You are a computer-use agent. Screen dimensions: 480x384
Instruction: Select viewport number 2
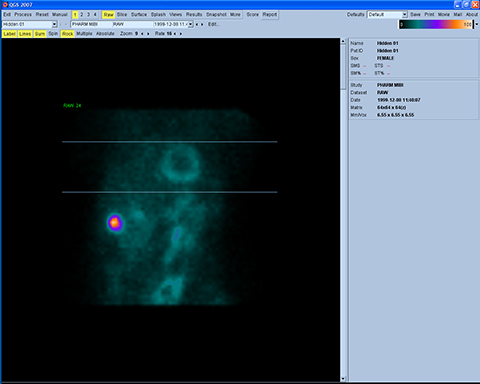point(82,15)
